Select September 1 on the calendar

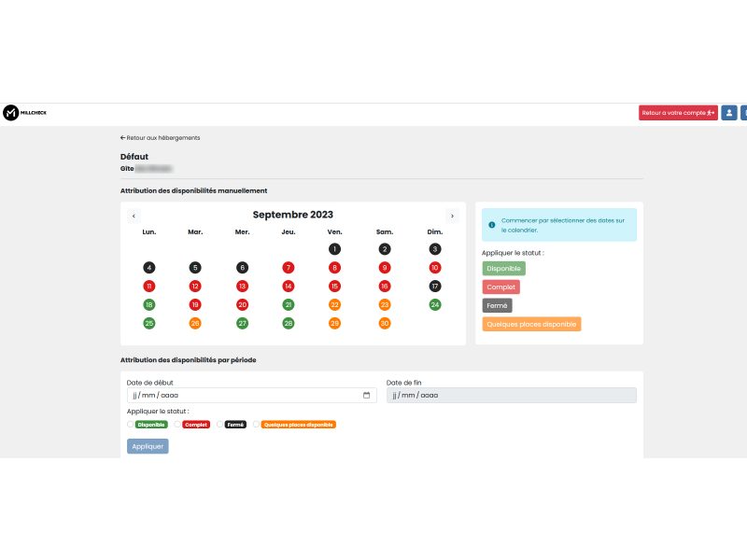[x=334, y=249]
